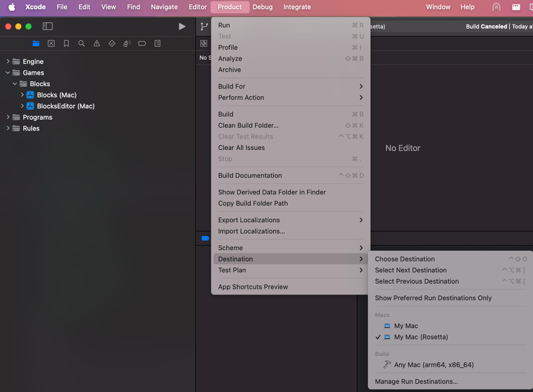
Task: Choose Build Documentation menu item
Action: tap(290, 175)
